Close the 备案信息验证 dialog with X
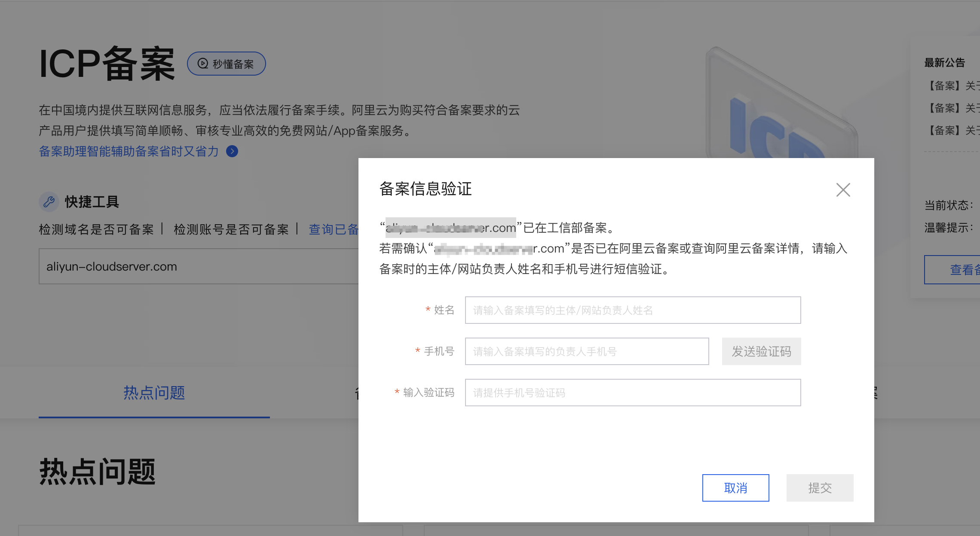Viewport: 980px width, 536px height. pos(843,189)
